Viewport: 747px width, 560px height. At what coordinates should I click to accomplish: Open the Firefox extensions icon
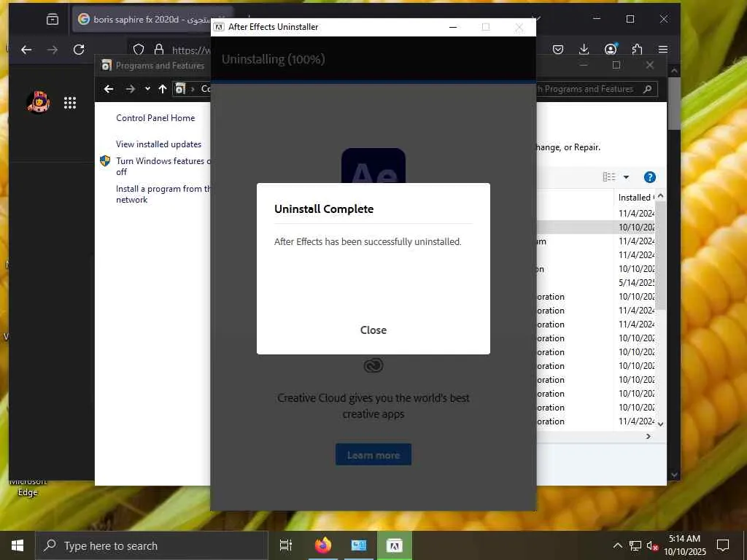coord(636,49)
